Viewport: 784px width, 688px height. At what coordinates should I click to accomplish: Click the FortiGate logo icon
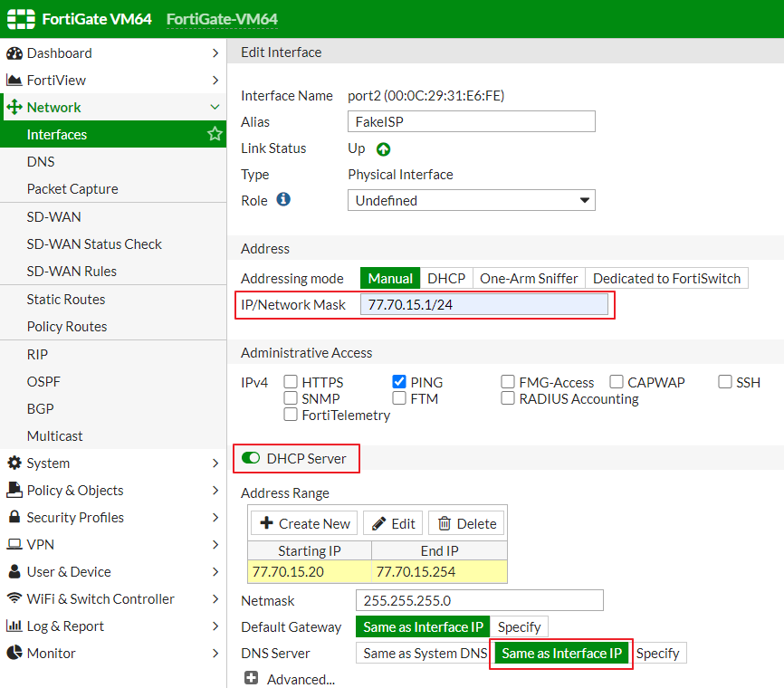[21, 19]
